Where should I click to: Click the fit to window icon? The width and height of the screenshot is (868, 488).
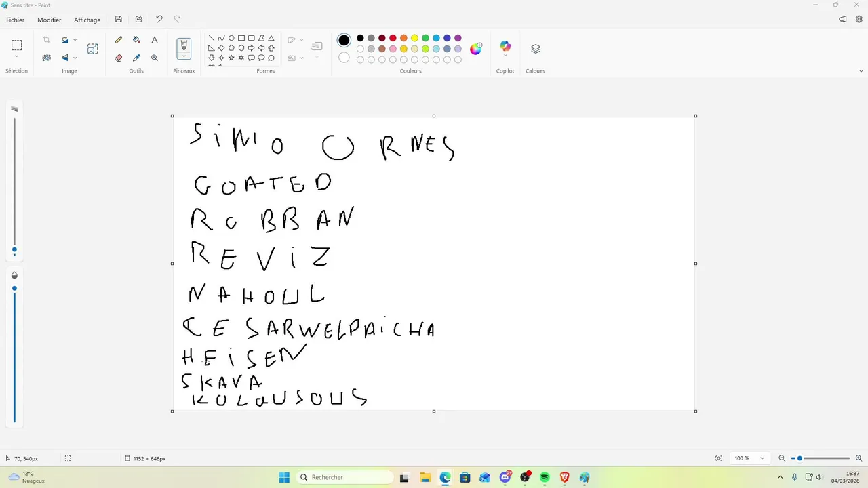point(719,458)
